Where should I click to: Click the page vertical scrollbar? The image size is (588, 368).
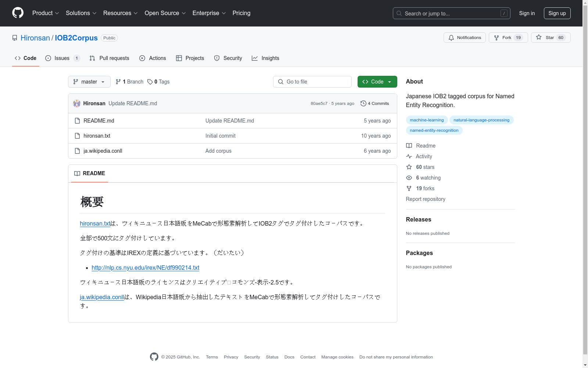585,180
